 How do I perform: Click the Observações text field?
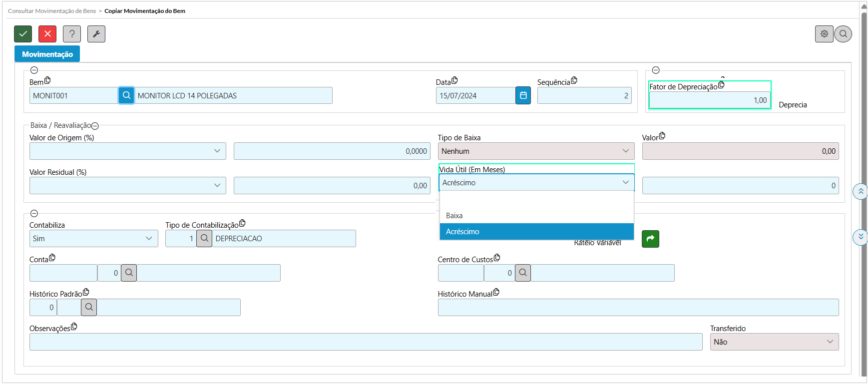pos(366,342)
